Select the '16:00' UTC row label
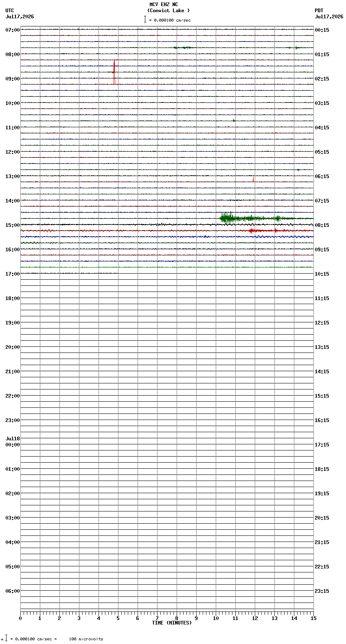The height and width of the screenshot is (644, 346). tap(13, 250)
